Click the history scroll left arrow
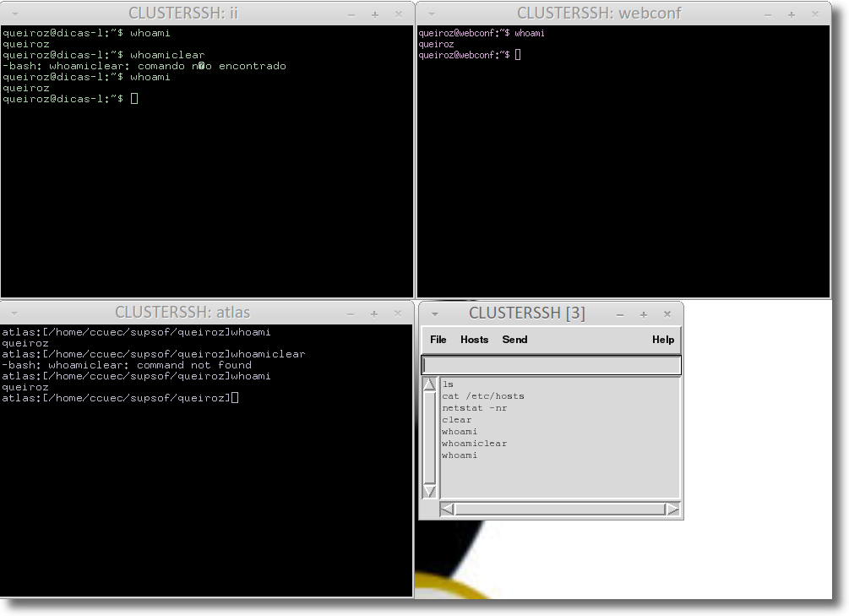 tap(447, 510)
